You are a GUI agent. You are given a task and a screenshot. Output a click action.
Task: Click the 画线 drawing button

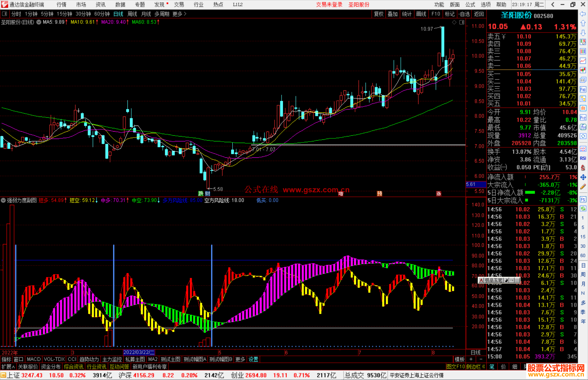(421, 14)
